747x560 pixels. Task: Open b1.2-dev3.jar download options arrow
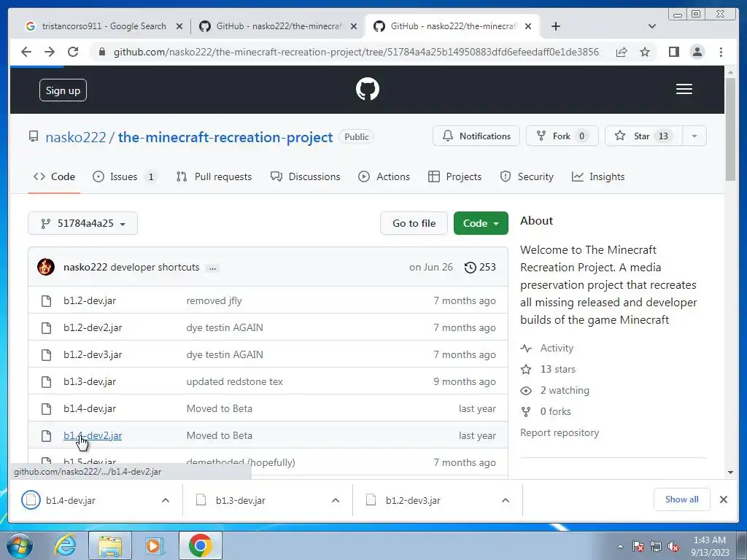(506, 500)
